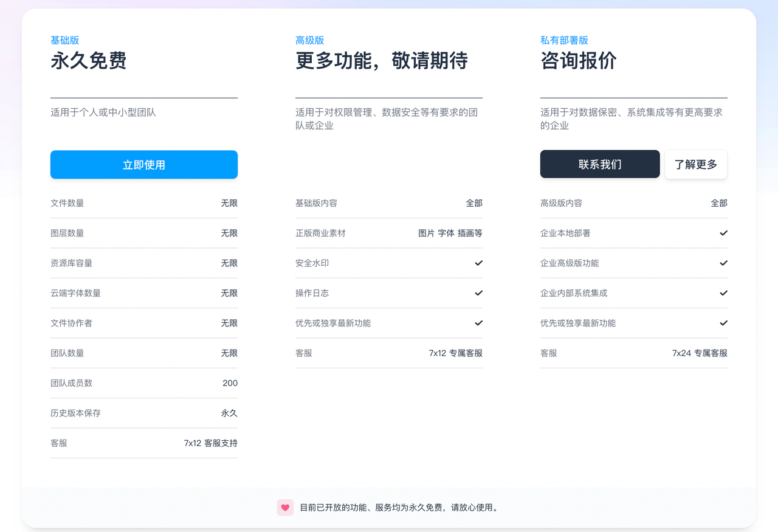
Task: Select the 高级版 plan label
Action: (309, 40)
